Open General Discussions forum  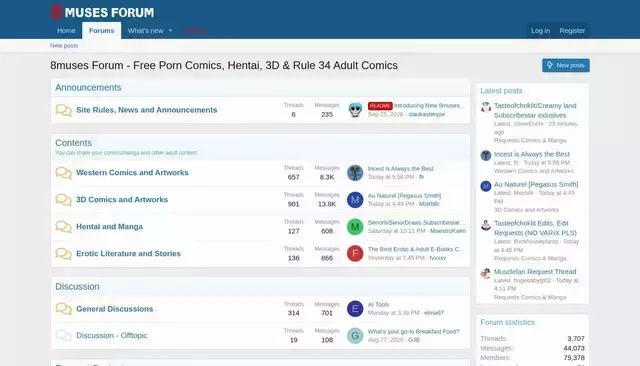tap(115, 309)
